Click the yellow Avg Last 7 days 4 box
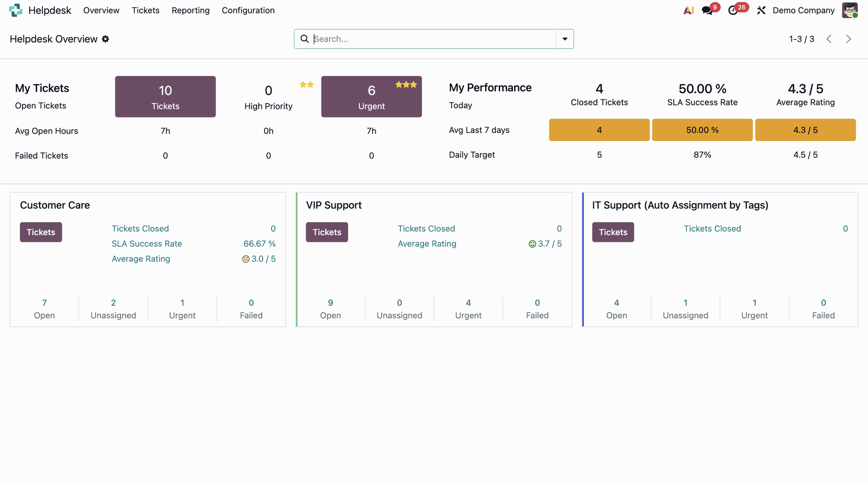 pyautogui.click(x=599, y=130)
